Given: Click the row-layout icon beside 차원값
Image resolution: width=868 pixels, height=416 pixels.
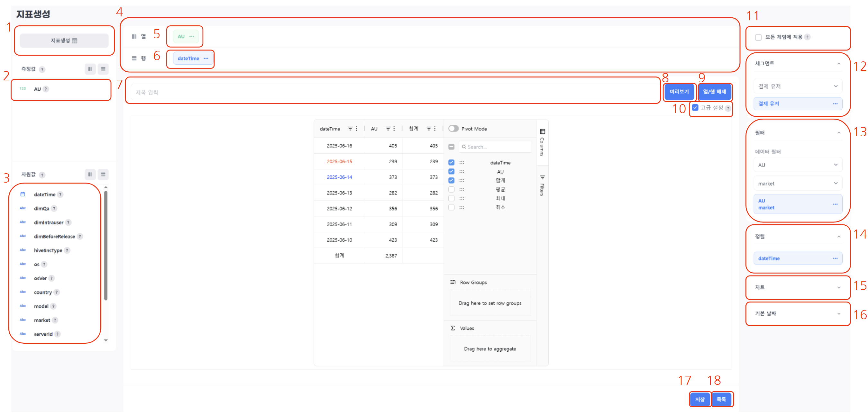Looking at the screenshot, I should [x=103, y=175].
